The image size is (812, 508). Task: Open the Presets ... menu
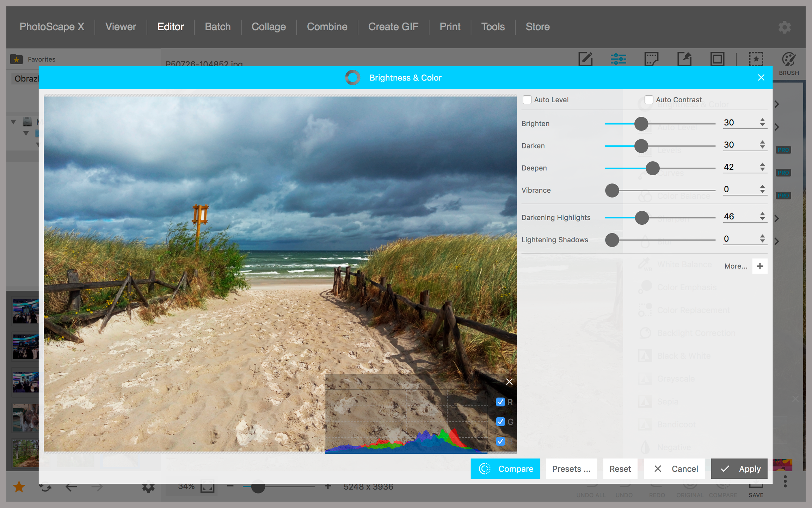pos(571,469)
